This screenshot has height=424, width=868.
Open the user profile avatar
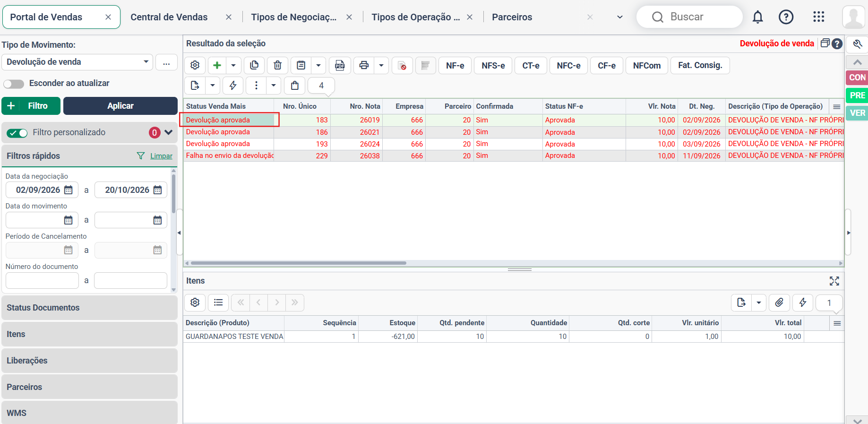click(x=854, y=17)
